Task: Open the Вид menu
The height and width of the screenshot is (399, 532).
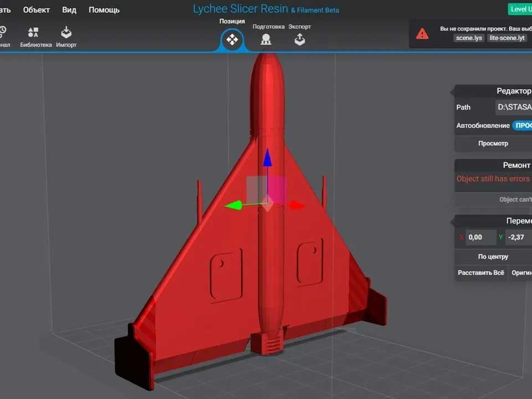Action: click(69, 9)
